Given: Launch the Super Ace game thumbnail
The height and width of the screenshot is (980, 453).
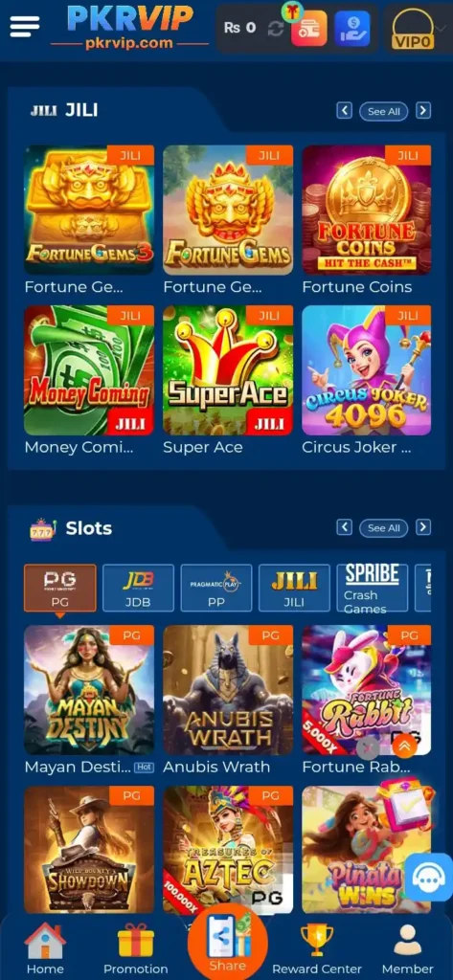Looking at the screenshot, I should (228, 370).
